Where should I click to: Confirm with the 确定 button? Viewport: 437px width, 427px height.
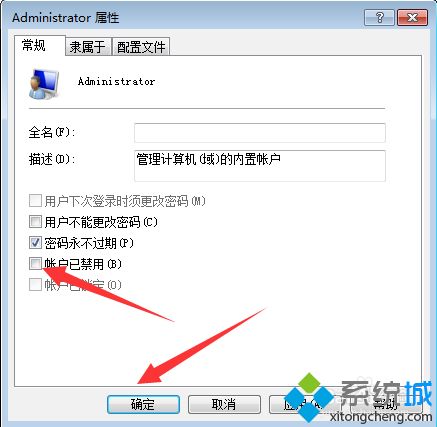pyautogui.click(x=143, y=404)
